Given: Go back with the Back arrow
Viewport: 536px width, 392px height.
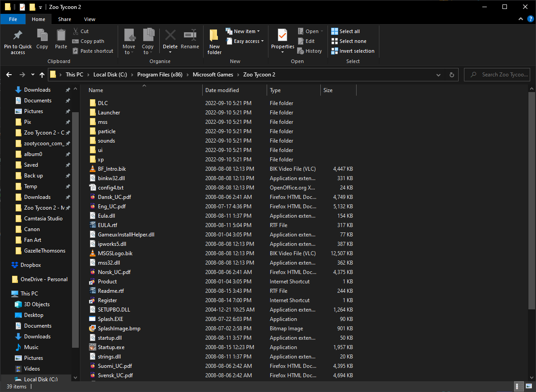Looking at the screenshot, I should click(x=9, y=75).
